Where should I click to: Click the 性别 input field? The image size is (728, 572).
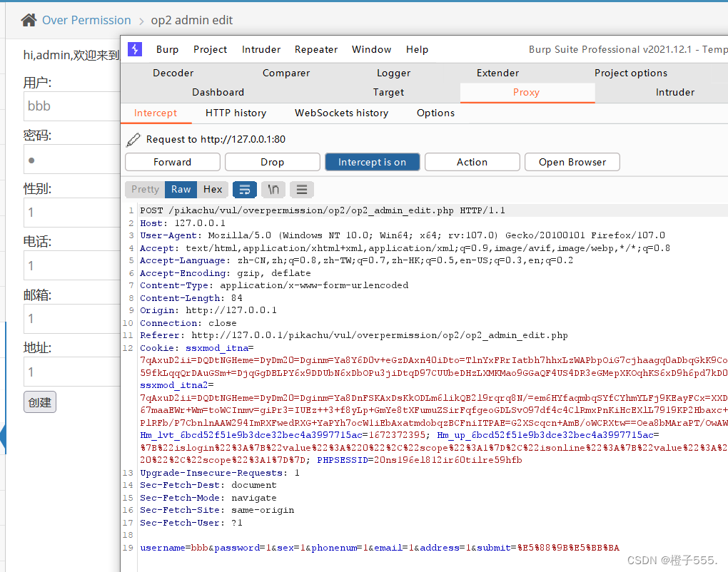point(71,213)
